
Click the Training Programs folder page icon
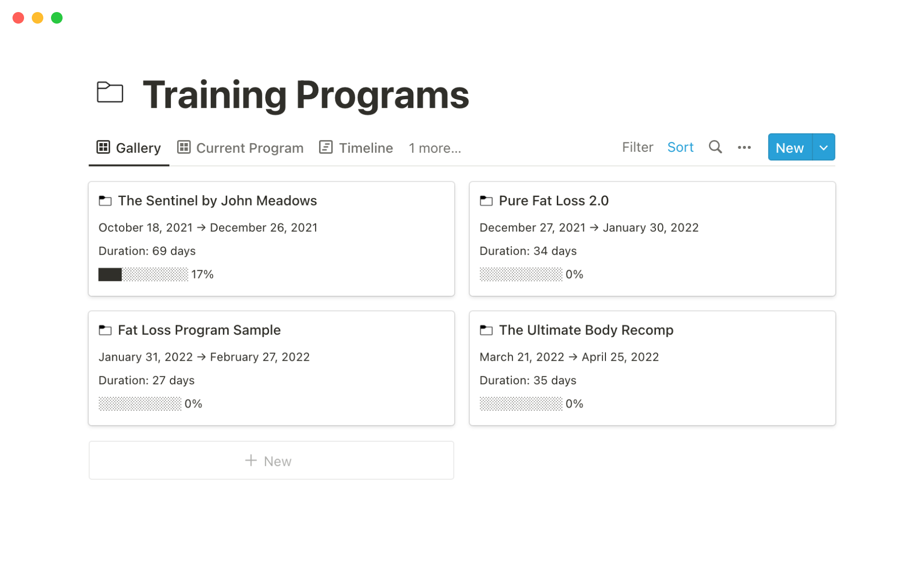110,92
